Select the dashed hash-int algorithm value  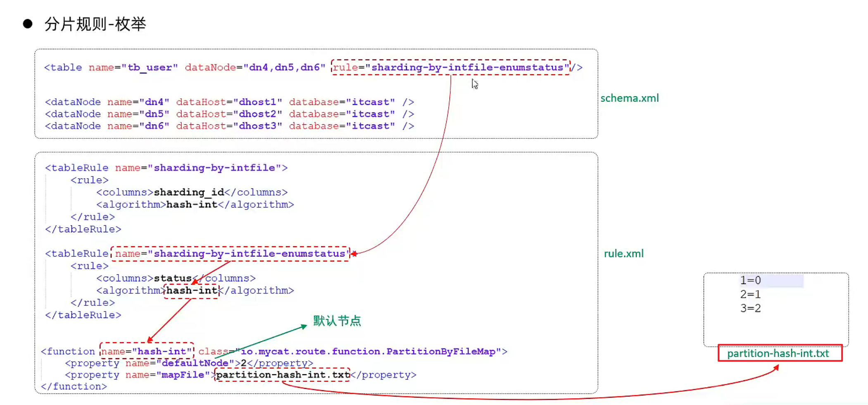pos(192,291)
